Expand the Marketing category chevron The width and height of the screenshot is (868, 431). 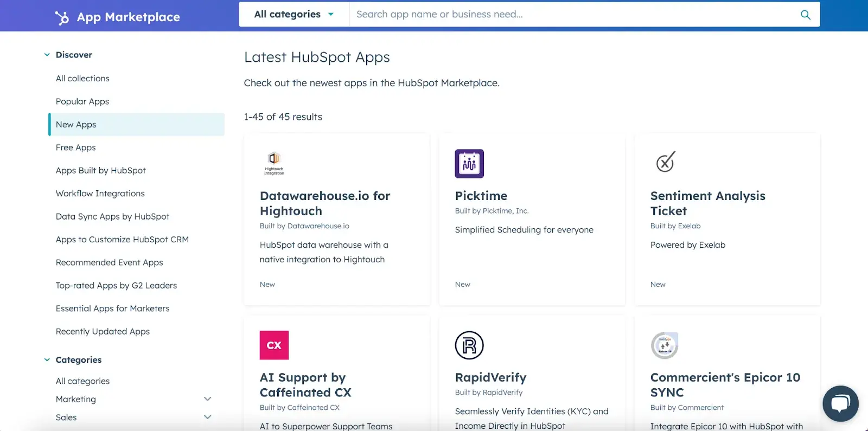point(207,399)
